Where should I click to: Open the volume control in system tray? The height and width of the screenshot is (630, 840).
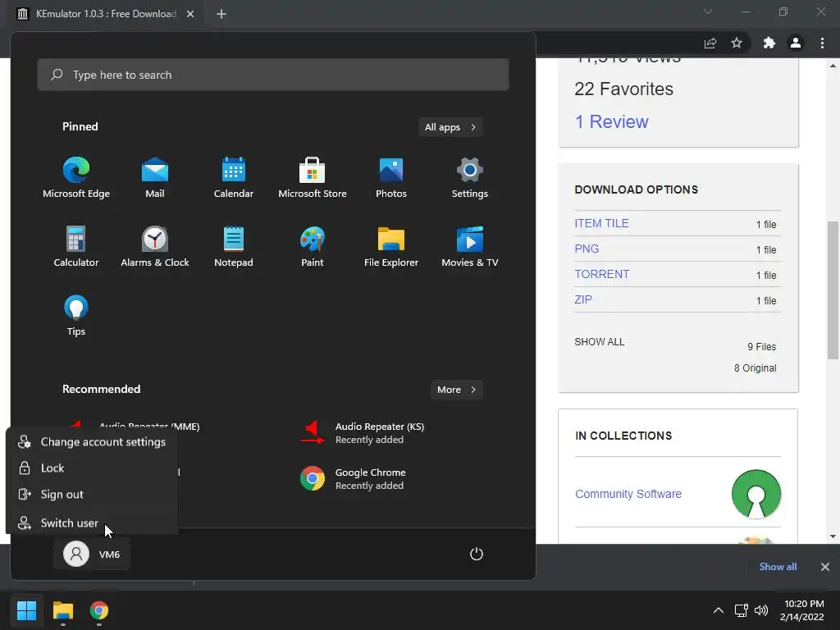(x=760, y=610)
